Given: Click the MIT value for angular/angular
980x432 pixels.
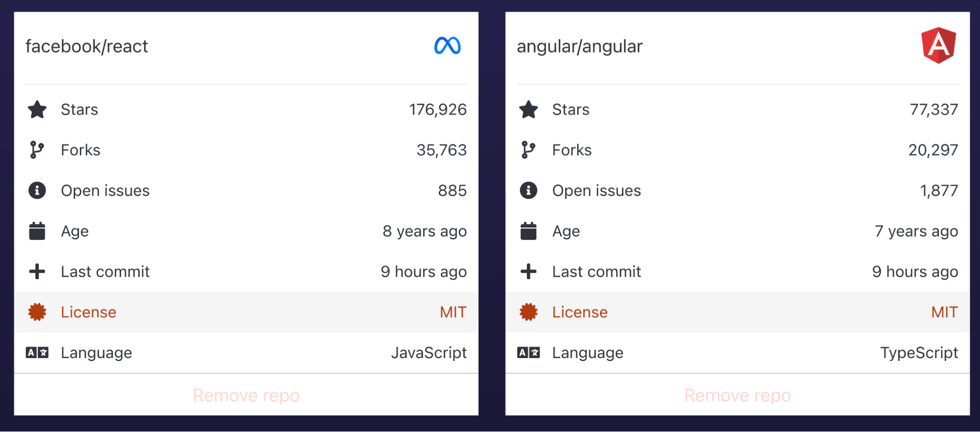Looking at the screenshot, I should click(944, 312).
